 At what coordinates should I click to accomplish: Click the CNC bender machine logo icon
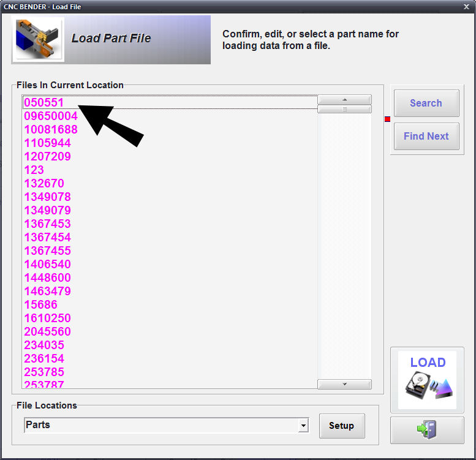click(x=39, y=40)
